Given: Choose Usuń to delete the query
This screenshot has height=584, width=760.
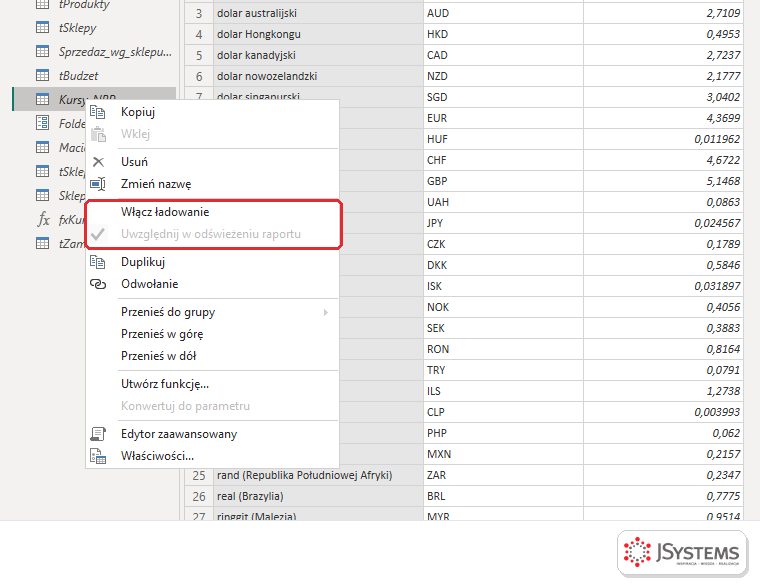Looking at the screenshot, I should point(212,162).
